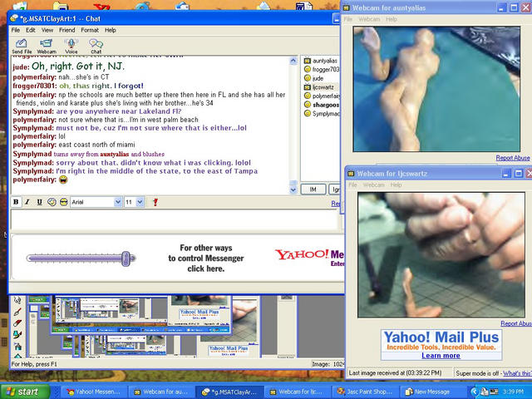Select shargoos in the user list
This screenshot has width=532, height=399.
322,105
